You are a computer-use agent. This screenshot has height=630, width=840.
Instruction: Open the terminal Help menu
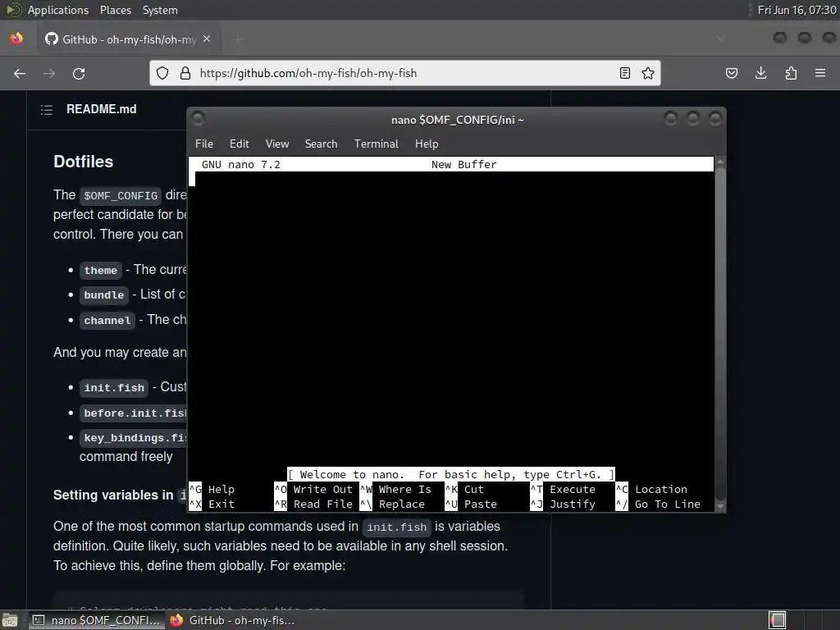click(427, 144)
